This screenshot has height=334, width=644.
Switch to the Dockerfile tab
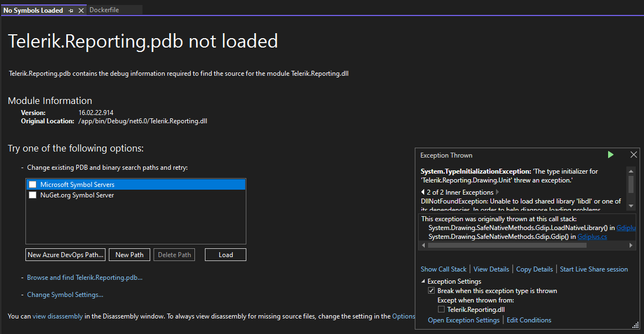[104, 10]
